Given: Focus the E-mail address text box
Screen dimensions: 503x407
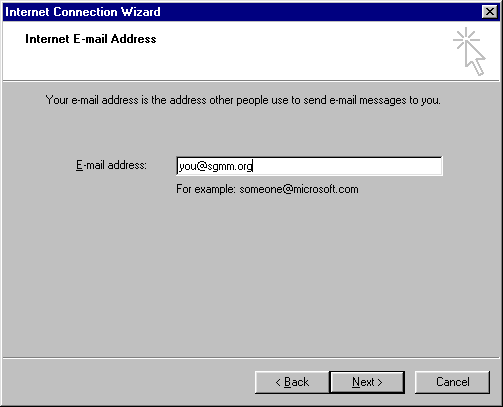Looking at the screenshot, I should (x=309, y=166).
